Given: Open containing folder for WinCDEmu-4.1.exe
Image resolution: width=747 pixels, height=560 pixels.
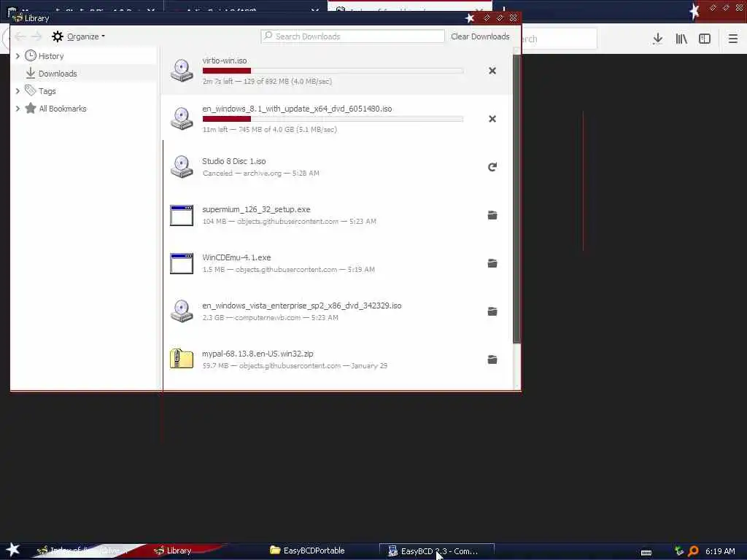Looking at the screenshot, I should click(492, 263).
